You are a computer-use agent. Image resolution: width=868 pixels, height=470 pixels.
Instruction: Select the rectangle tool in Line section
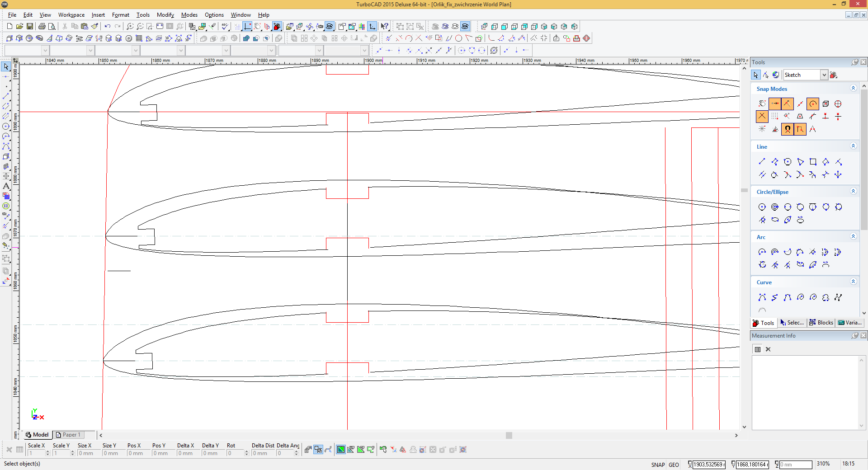(813, 162)
